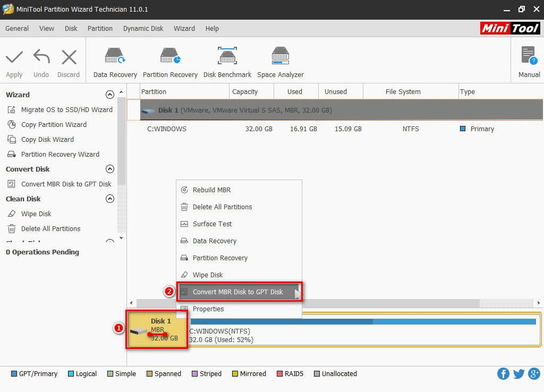Click the Apply checkmark icon

click(x=14, y=57)
